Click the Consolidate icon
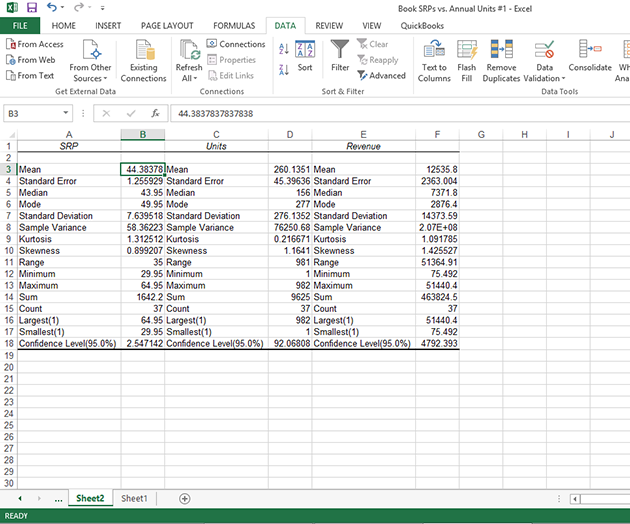Viewport: 630px width, 524px height. (589, 56)
